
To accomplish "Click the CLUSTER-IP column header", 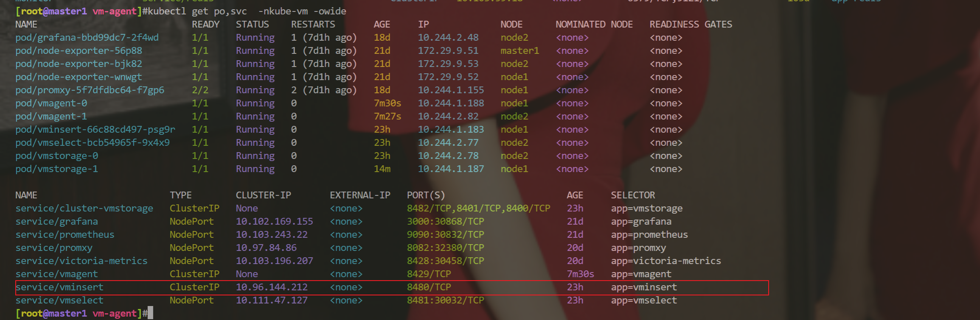I will [264, 195].
